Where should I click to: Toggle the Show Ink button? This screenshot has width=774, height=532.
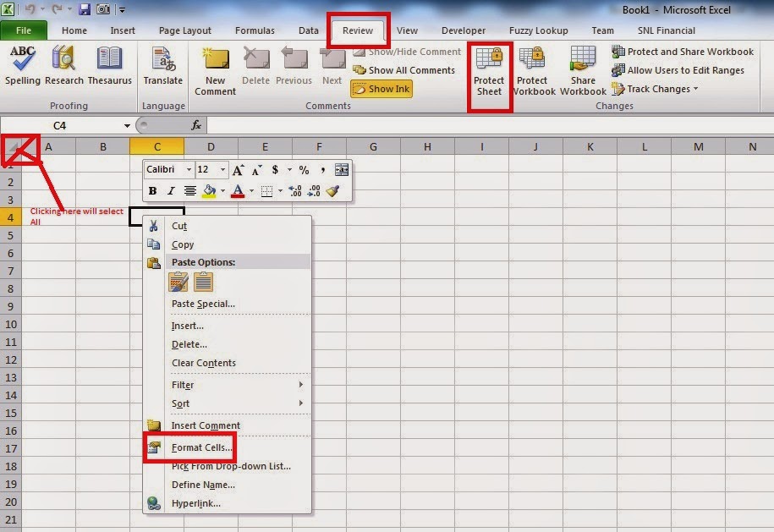pos(382,90)
